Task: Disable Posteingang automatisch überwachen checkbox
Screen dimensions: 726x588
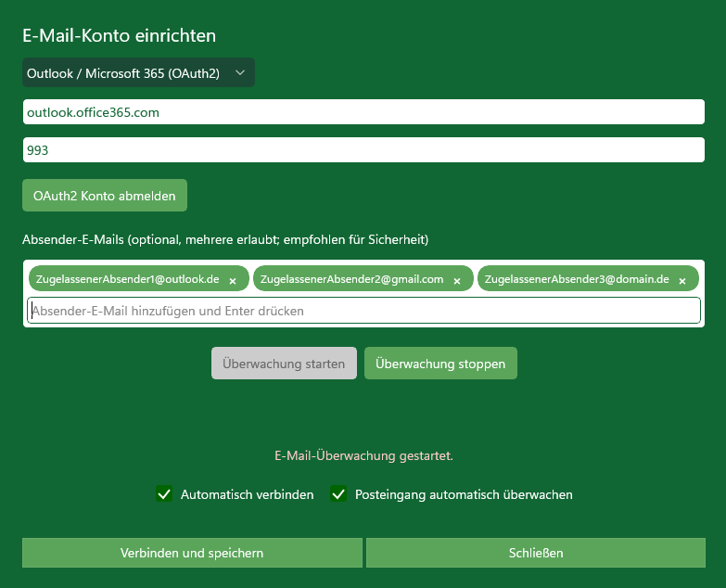Action: click(x=338, y=494)
